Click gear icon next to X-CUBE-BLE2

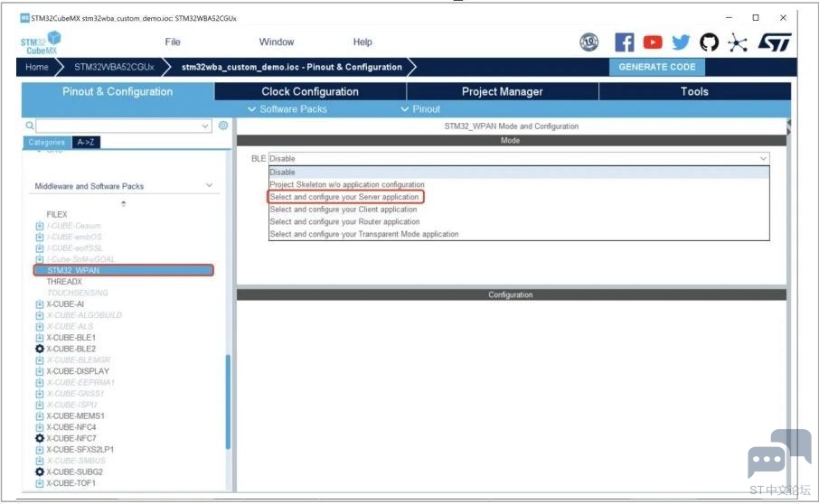pyautogui.click(x=39, y=349)
